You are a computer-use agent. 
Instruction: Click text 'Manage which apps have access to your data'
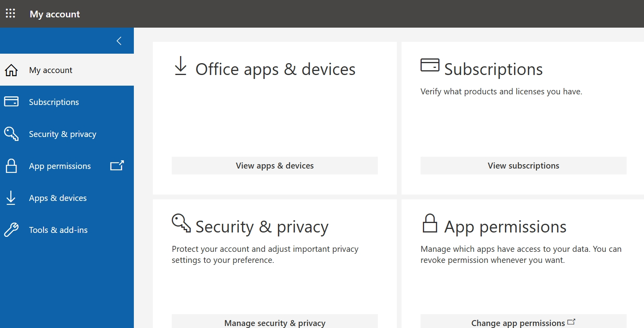tap(505, 249)
